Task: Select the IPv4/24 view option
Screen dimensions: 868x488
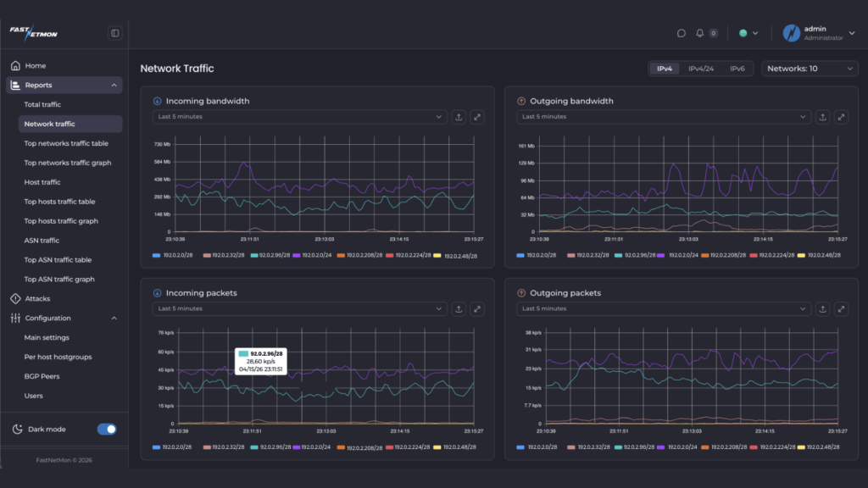Action: click(x=700, y=69)
